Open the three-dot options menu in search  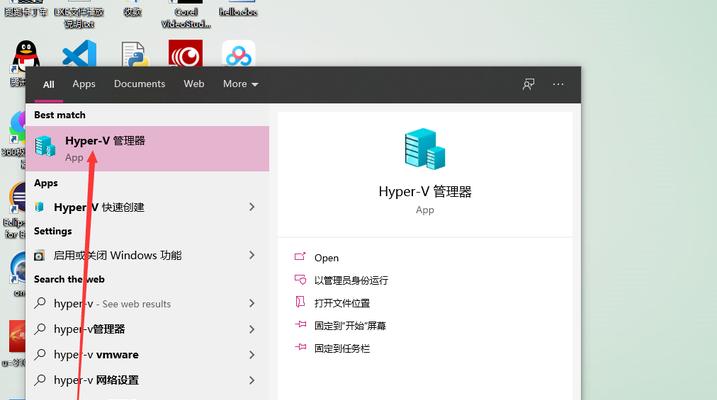click(x=558, y=84)
